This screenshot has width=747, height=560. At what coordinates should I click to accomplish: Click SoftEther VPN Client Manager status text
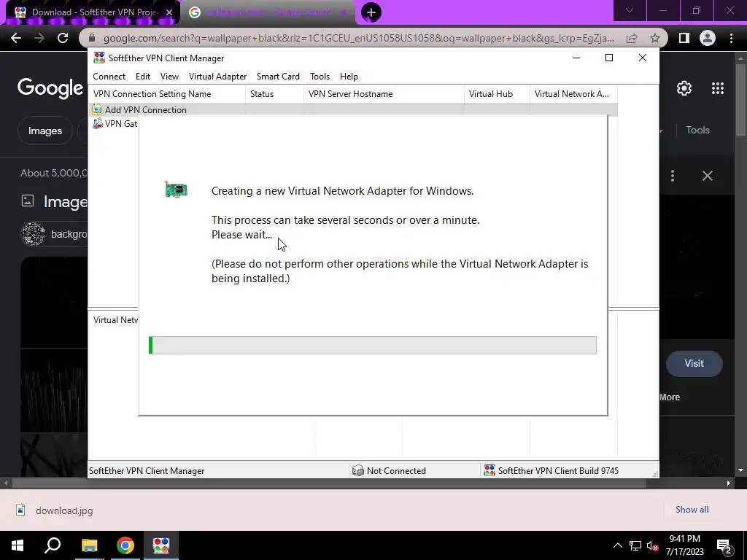pos(147,470)
